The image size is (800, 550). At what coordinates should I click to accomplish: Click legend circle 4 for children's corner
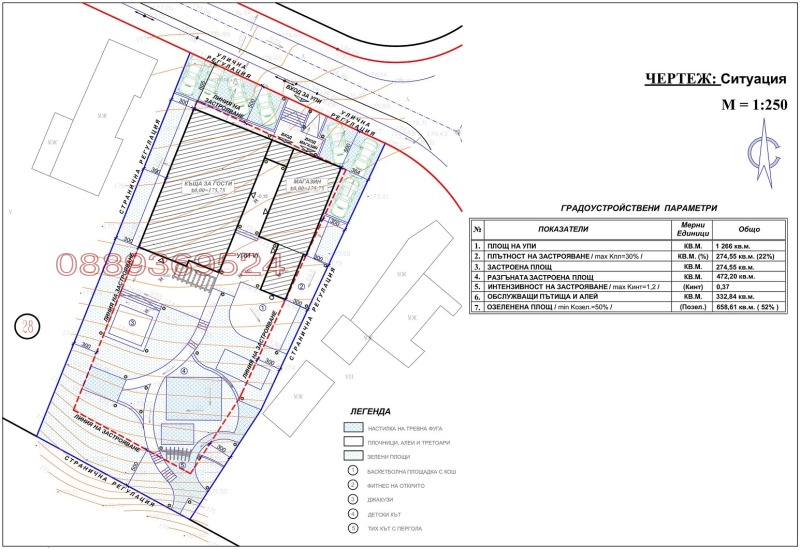point(352,514)
